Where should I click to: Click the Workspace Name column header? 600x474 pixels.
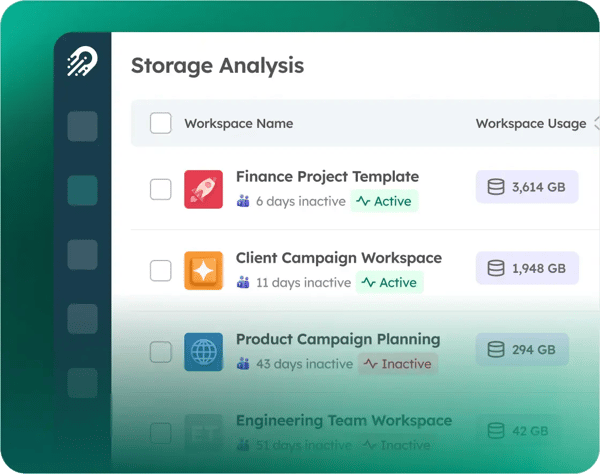(238, 124)
